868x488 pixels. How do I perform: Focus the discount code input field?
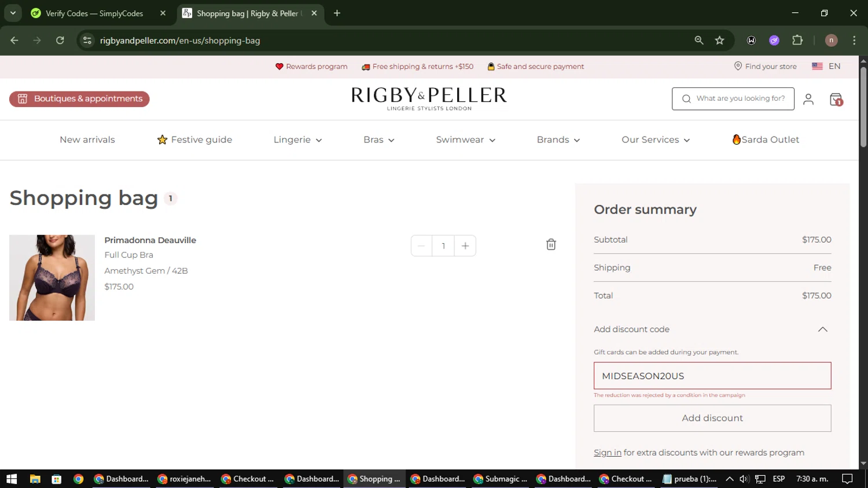[712, 376]
